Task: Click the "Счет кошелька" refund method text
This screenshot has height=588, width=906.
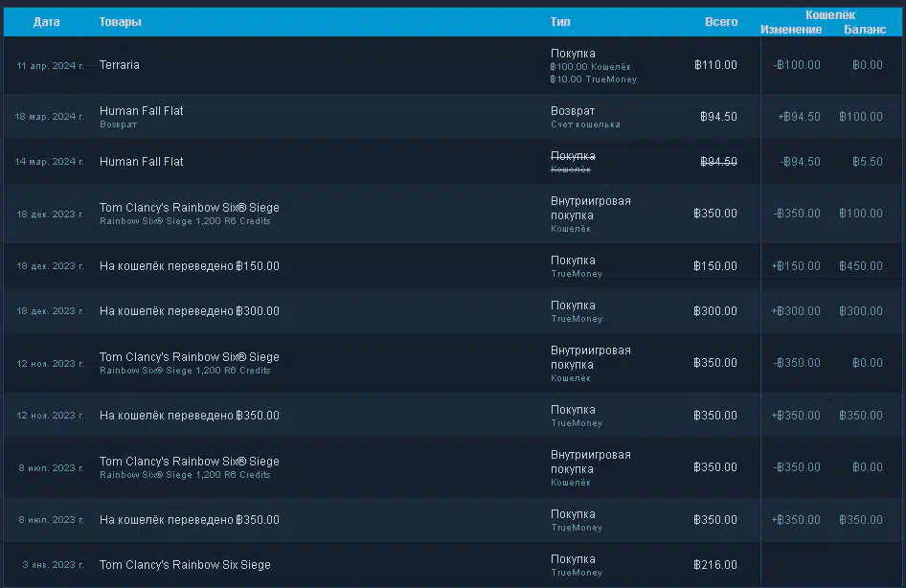Action: 585,124
